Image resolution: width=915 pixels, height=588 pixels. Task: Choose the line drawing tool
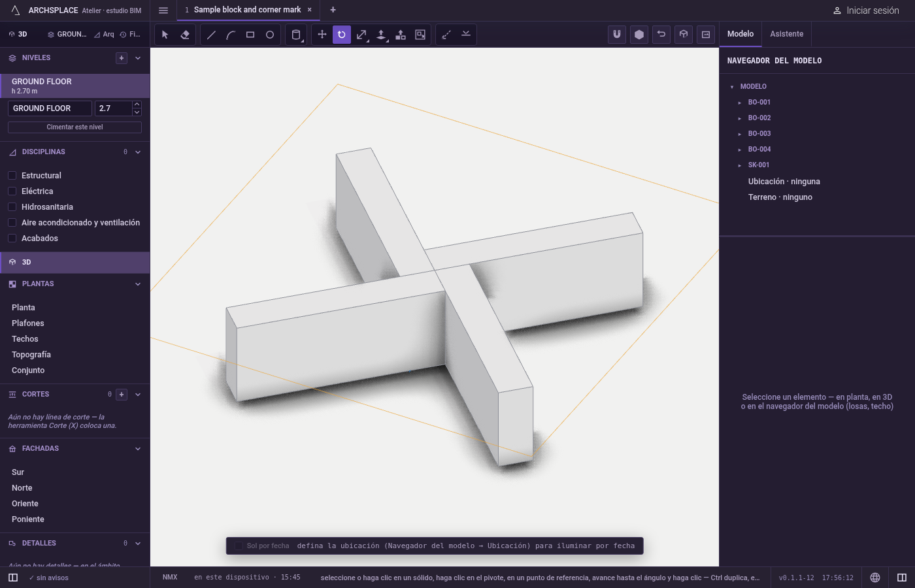(x=211, y=35)
